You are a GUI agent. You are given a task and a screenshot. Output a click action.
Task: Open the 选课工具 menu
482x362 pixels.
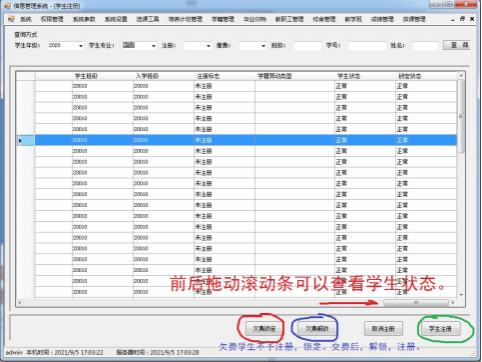148,19
